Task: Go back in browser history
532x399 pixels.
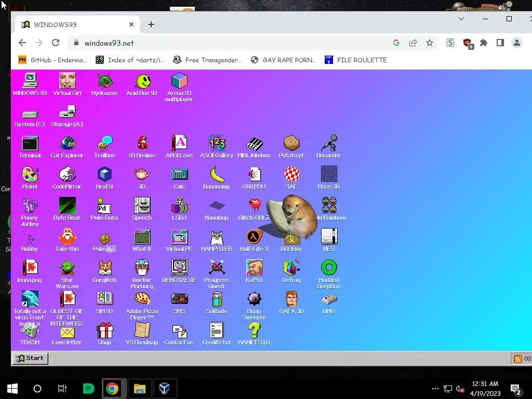Action: (22, 43)
